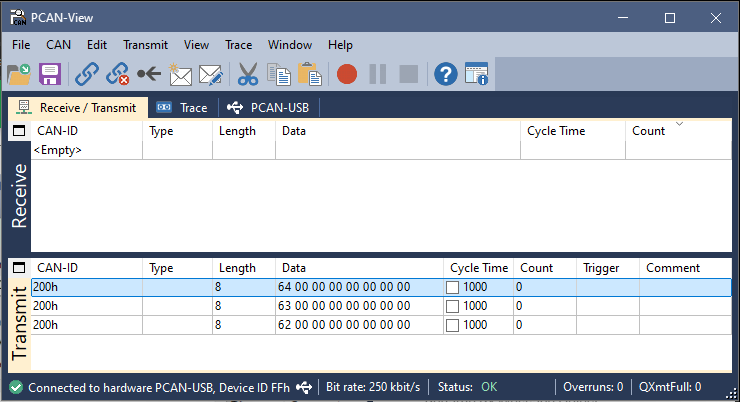Open the Edit menu
This screenshot has height=402, width=740.
click(97, 45)
